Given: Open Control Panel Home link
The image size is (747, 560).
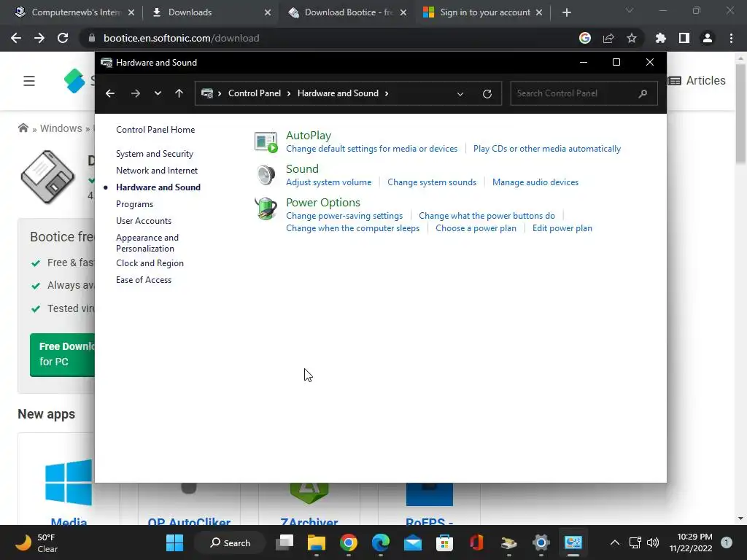Looking at the screenshot, I should [155, 130].
